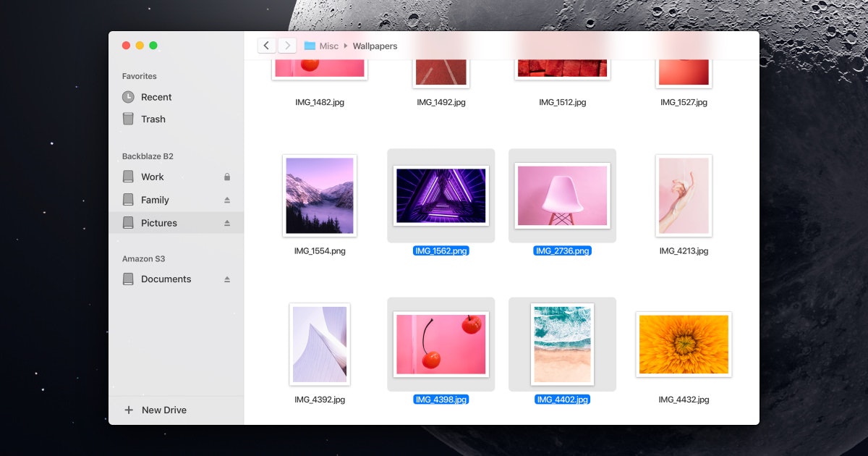This screenshot has width=868, height=456.
Task: Eject the Family drive
Action: tap(227, 200)
